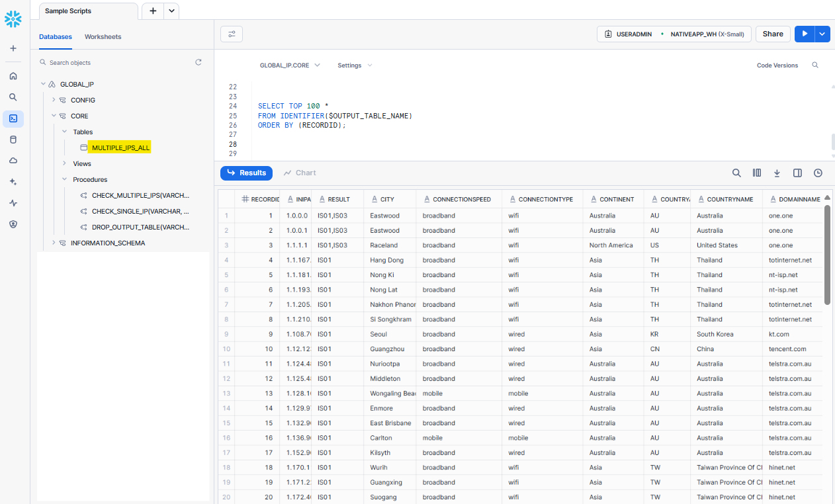Open the GLOBAL_IP.CORE context dropdown
This screenshot has height=504, width=835.
pyautogui.click(x=290, y=65)
